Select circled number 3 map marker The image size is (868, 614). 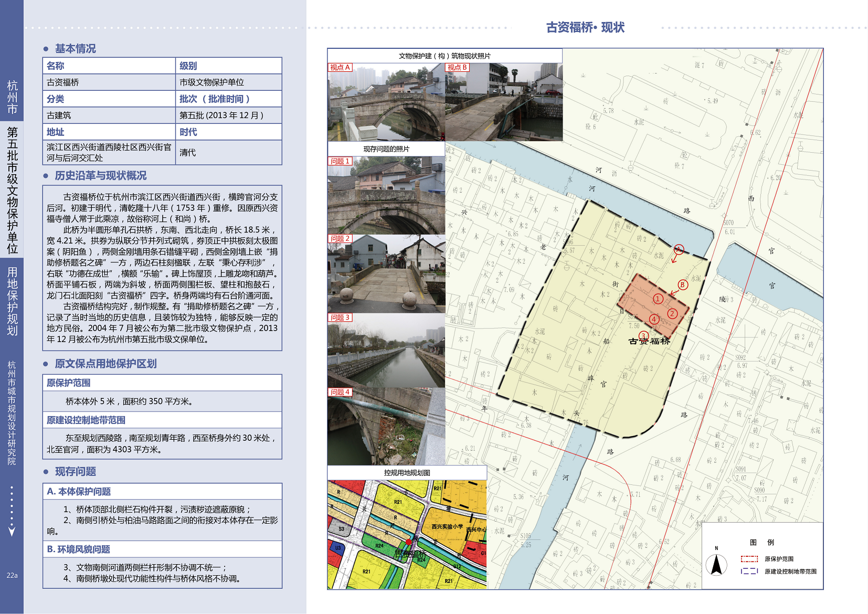pyautogui.click(x=643, y=336)
